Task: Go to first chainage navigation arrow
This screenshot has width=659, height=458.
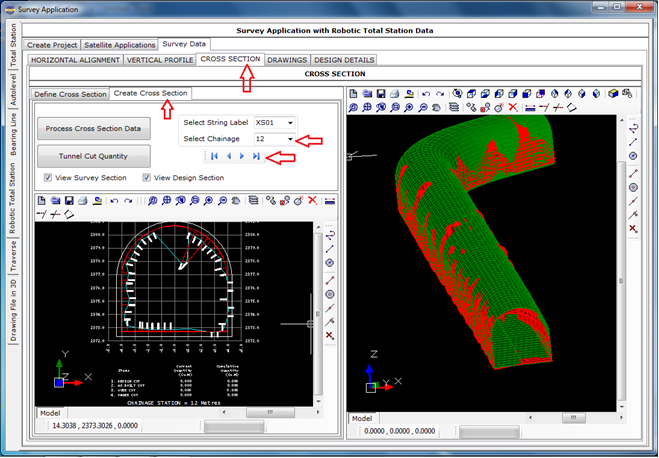Action: (214, 156)
